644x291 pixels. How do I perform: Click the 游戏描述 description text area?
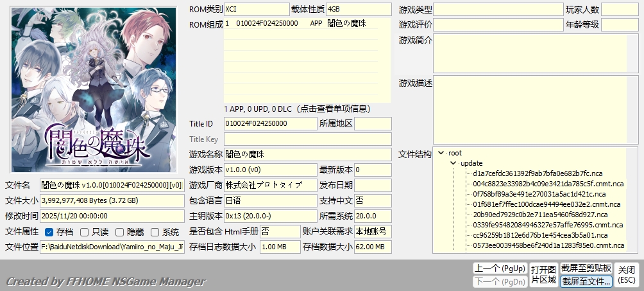tap(536, 109)
